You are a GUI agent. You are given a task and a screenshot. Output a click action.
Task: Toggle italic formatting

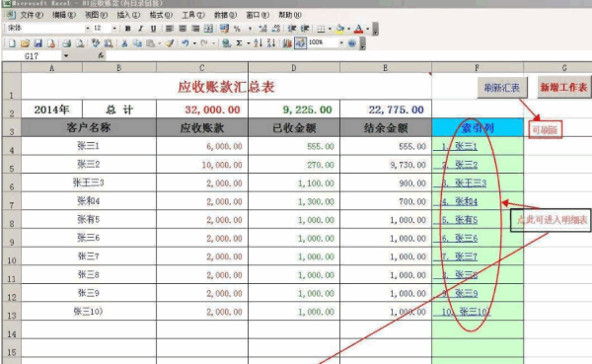(140, 29)
